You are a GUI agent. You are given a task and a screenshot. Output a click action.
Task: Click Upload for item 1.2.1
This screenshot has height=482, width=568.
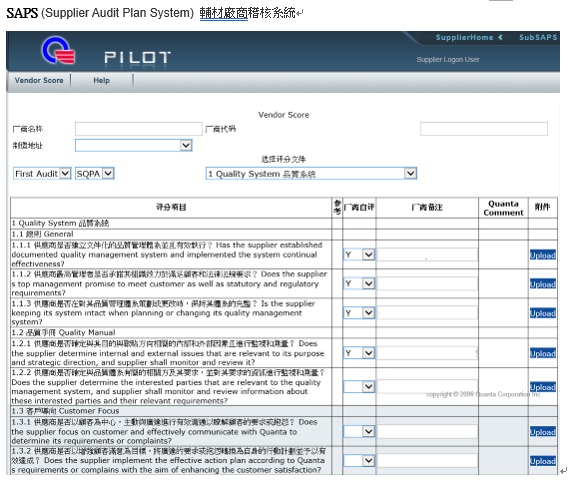(x=543, y=353)
